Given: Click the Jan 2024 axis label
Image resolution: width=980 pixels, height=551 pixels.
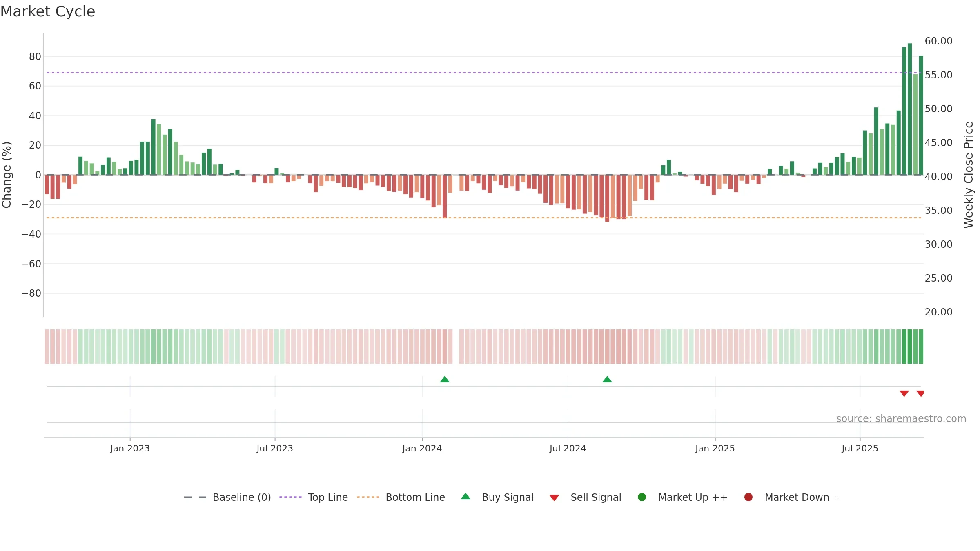Looking at the screenshot, I should coord(422,449).
